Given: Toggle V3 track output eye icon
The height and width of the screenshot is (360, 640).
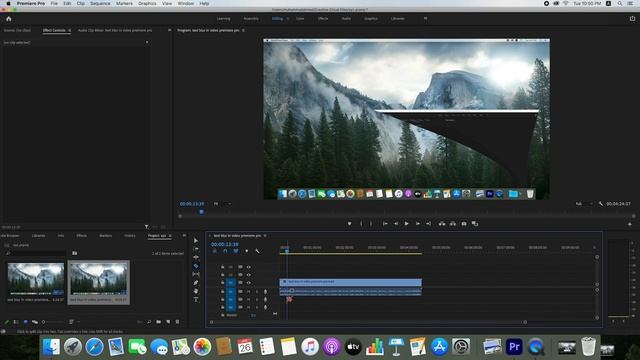Looking at the screenshot, I should 249,267.
